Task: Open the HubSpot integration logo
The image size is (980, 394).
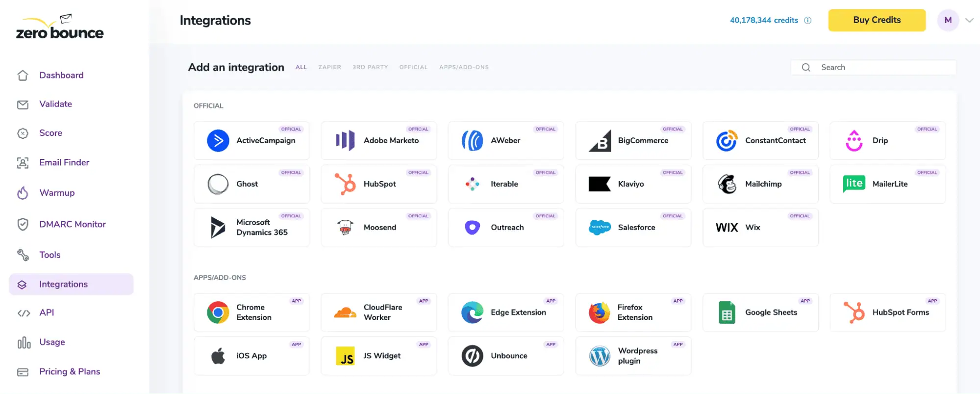Action: [x=345, y=184]
